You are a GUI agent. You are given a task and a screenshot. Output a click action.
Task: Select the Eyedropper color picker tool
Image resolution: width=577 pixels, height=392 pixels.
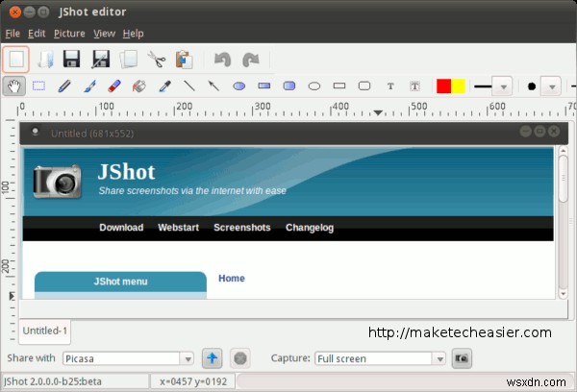tap(164, 86)
